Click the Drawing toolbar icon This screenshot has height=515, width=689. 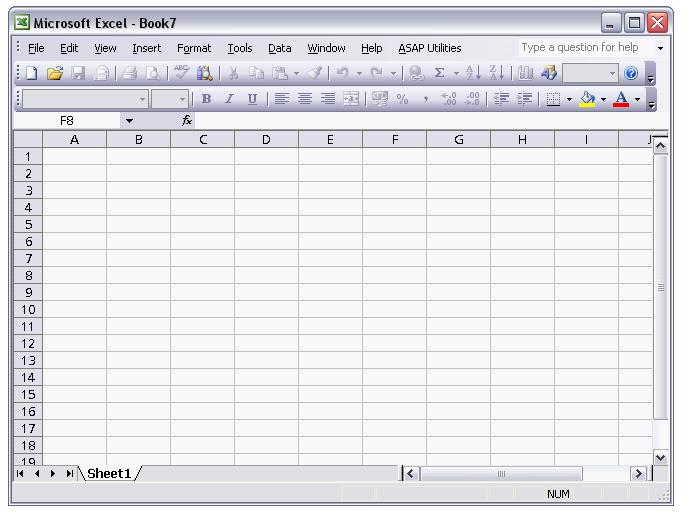[549, 73]
